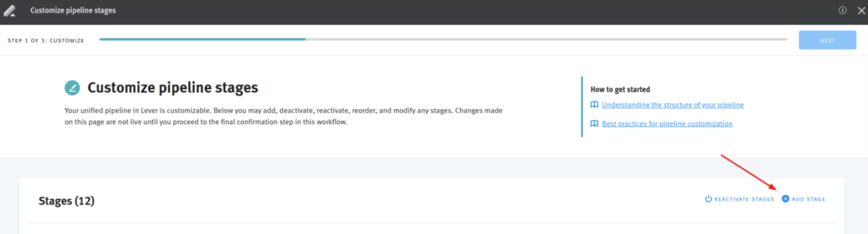Toggle the Add Stage action
868x234 pixels.
(x=807, y=199)
